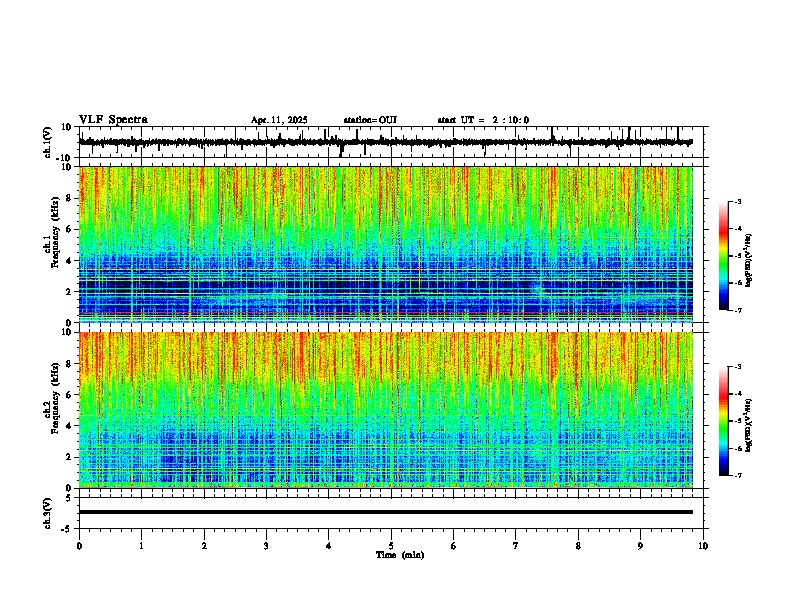Click the "-7" label on ch.2 colorbar
This screenshot has height=612, width=792.
(x=737, y=475)
